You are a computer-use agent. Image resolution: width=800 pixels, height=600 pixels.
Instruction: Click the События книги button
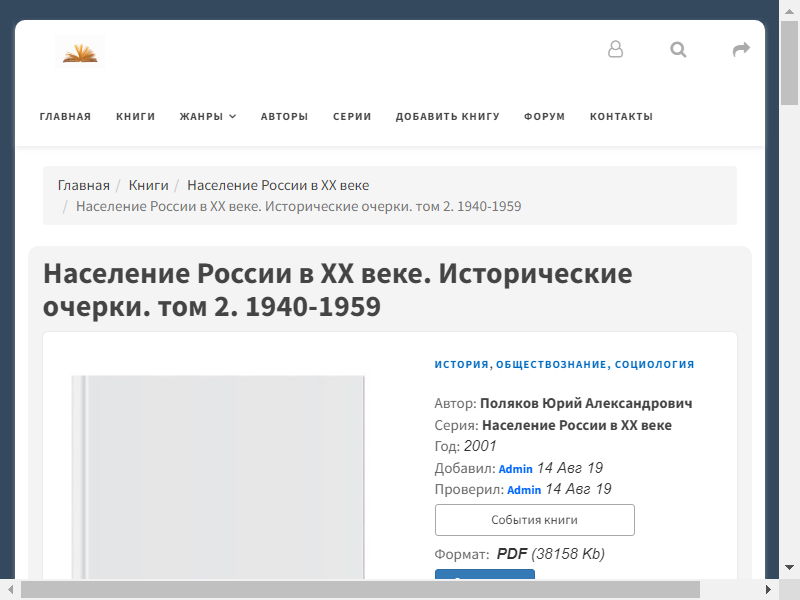[535, 520]
